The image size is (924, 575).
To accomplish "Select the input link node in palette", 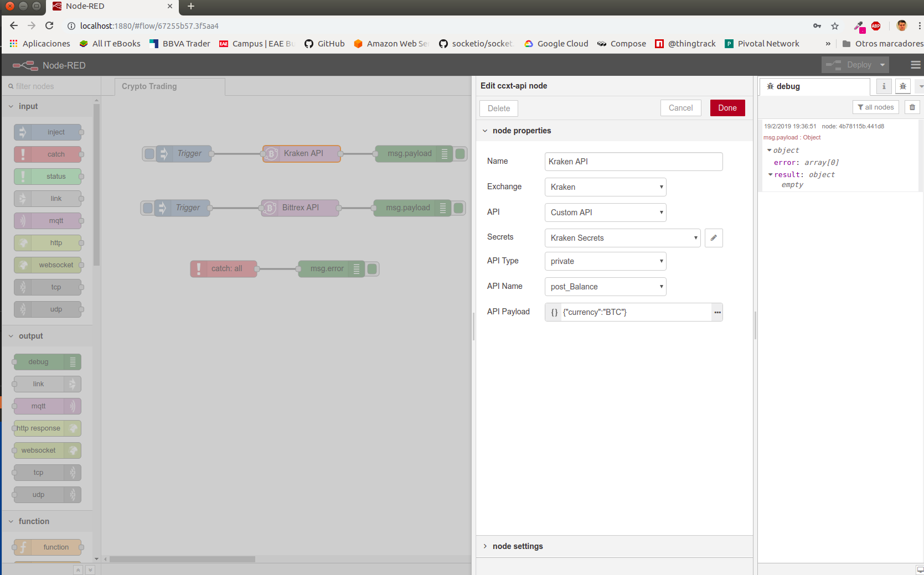I will [48, 199].
